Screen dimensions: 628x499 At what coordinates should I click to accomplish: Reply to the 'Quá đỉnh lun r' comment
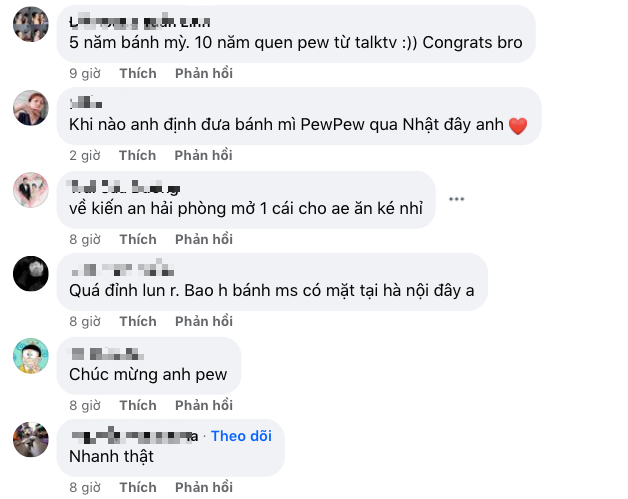[203, 321]
